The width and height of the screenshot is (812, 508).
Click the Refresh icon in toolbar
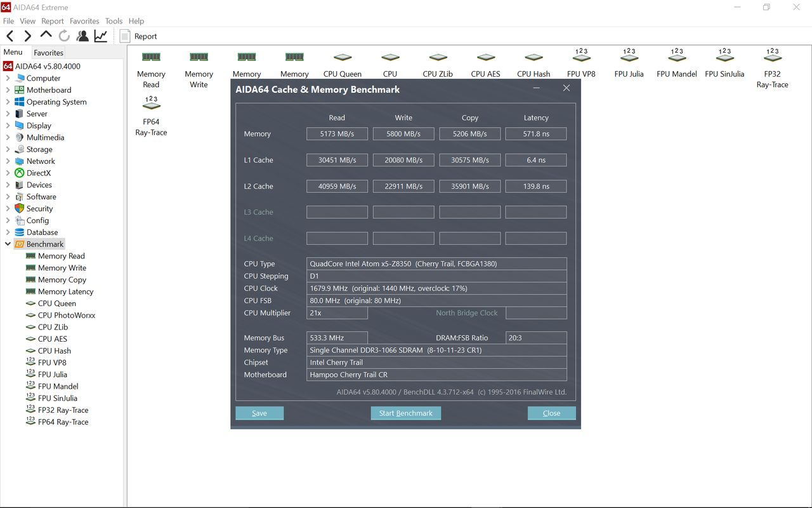[x=64, y=36]
